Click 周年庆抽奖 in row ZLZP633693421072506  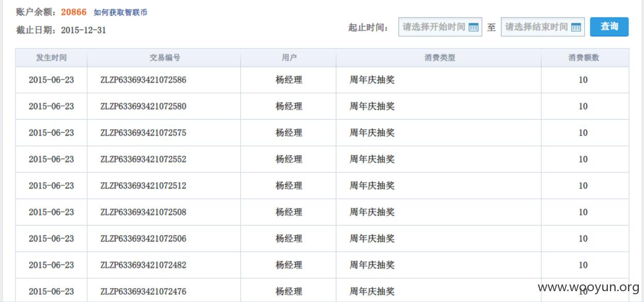[x=372, y=239]
